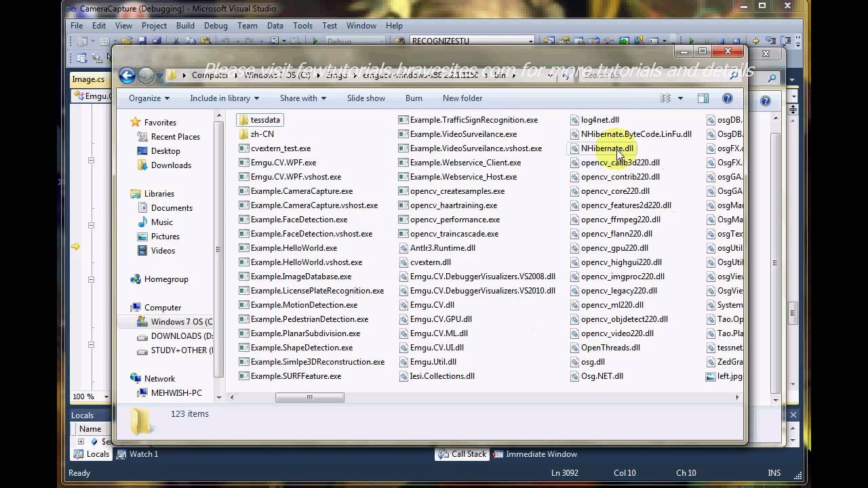Select the zh-CN folder

pos(256,134)
